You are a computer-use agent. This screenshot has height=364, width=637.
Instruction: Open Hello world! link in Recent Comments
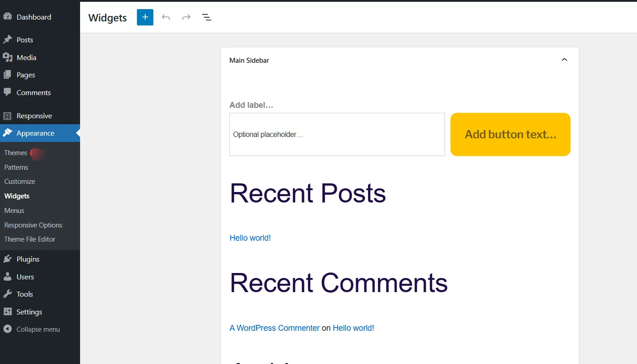(x=354, y=328)
